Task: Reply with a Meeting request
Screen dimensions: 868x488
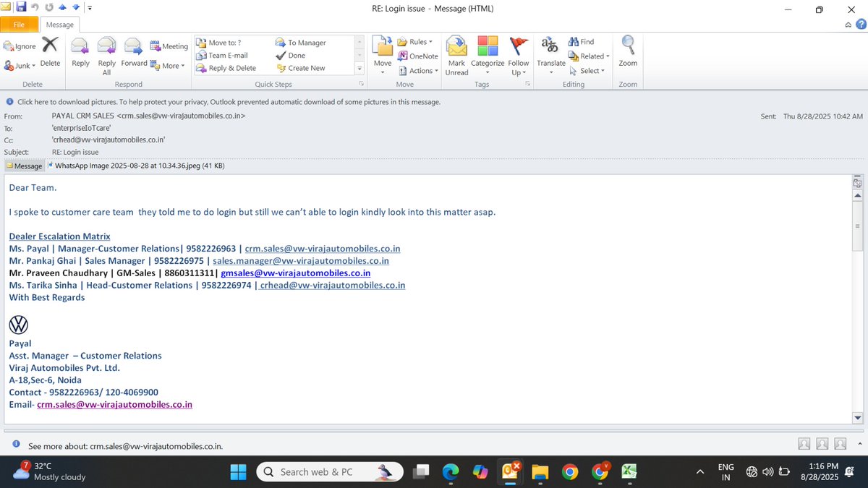Action: pos(169,46)
